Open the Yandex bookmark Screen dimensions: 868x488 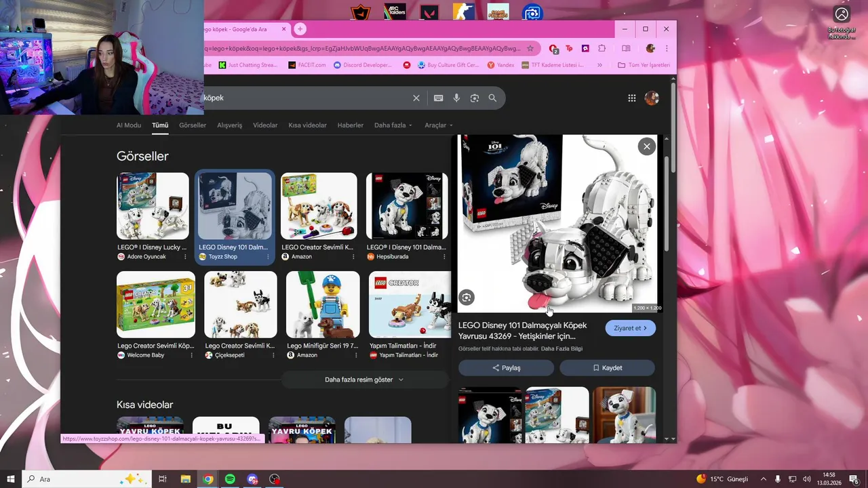pyautogui.click(x=501, y=65)
